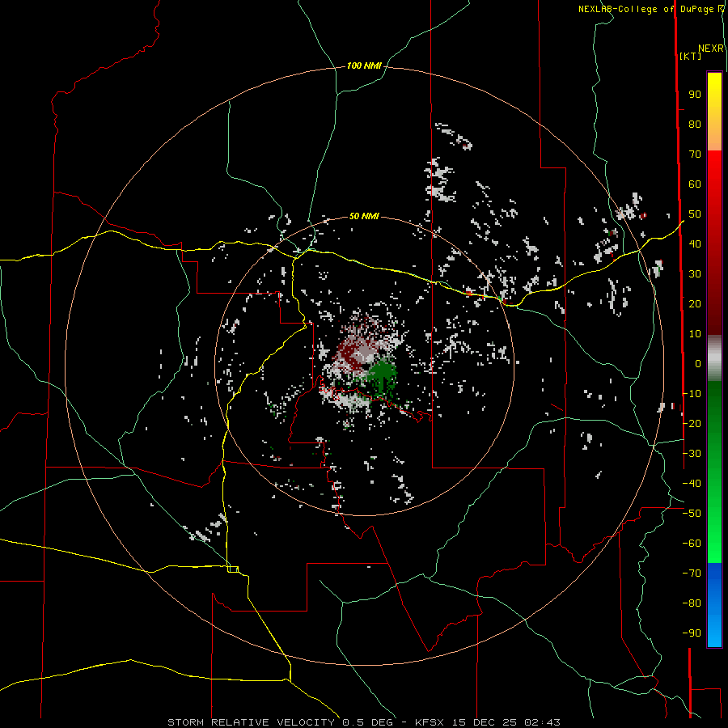Click the 02:43 timestamp in caption
This screenshot has height=728, width=728.
[x=542, y=722]
